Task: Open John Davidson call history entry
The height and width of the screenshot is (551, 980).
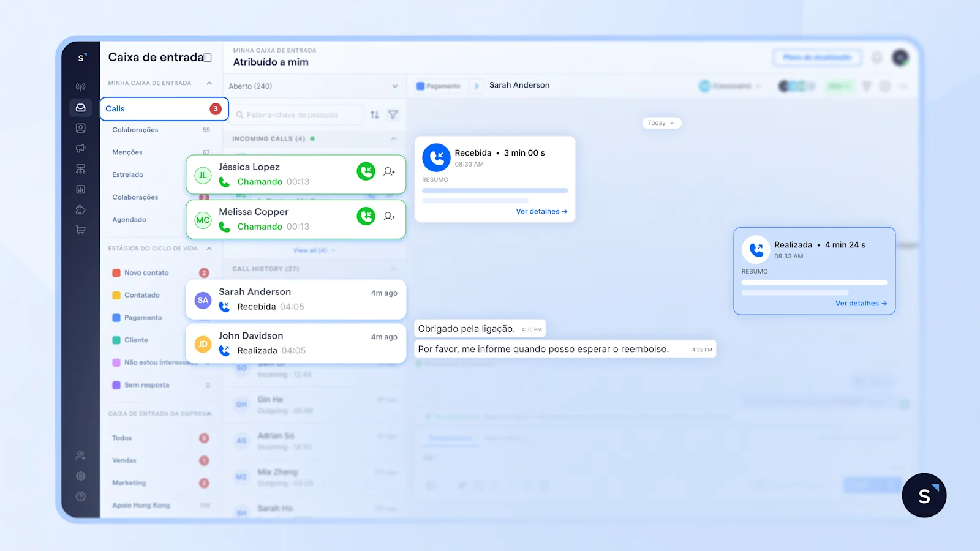Action: tap(296, 343)
